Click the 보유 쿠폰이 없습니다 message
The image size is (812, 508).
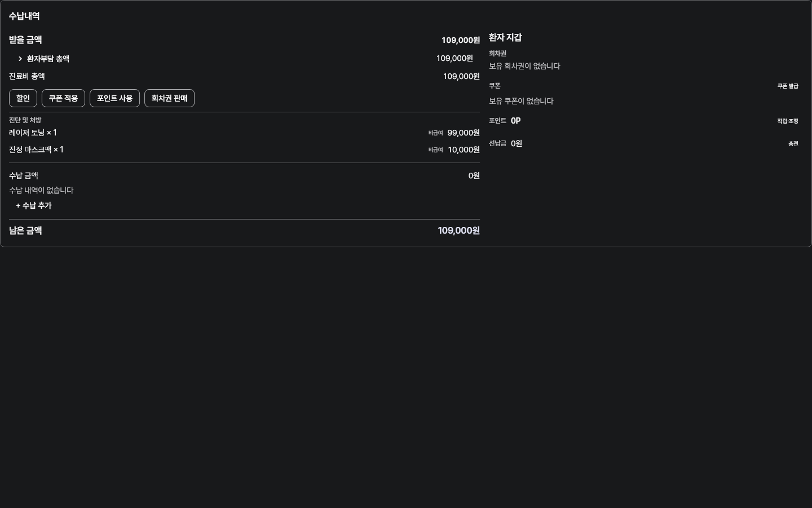(x=521, y=101)
